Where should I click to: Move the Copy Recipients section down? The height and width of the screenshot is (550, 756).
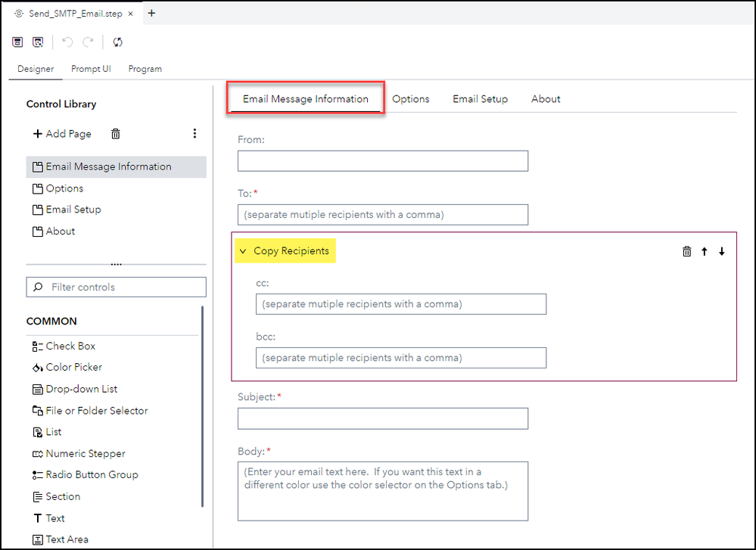point(722,251)
